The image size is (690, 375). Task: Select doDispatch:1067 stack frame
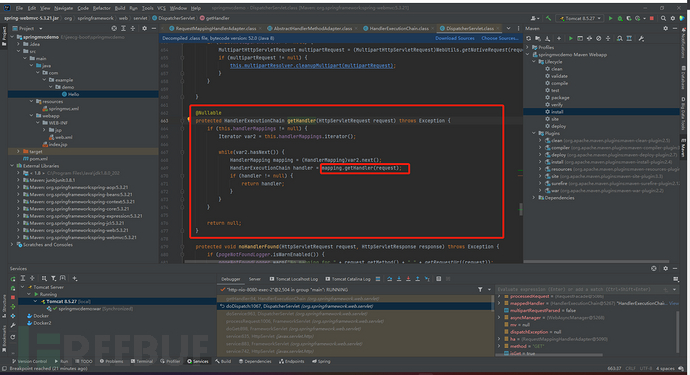(355, 306)
